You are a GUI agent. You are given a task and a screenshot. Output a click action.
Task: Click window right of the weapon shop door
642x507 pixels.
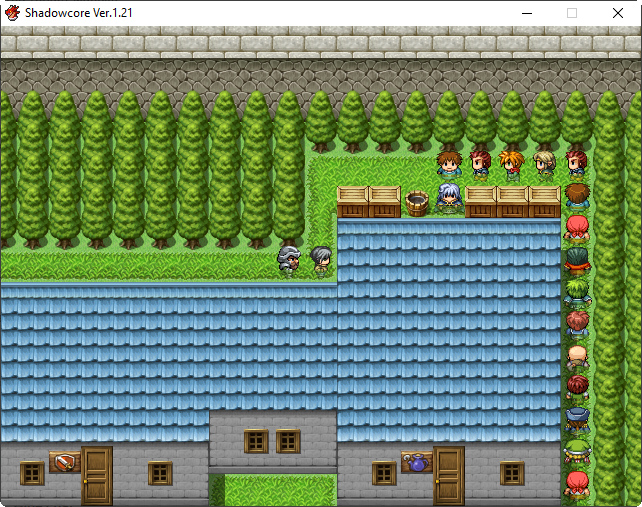pos(160,473)
